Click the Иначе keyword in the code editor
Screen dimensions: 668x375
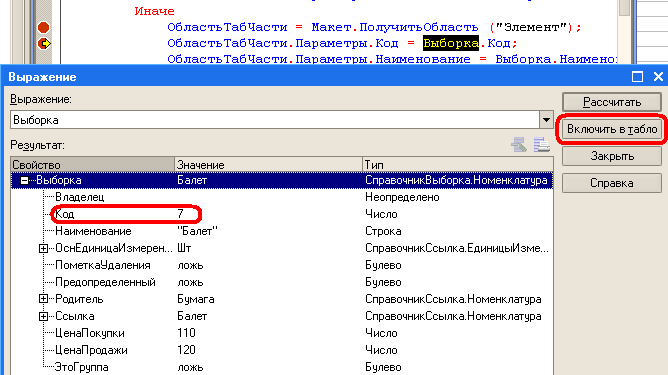pos(154,11)
